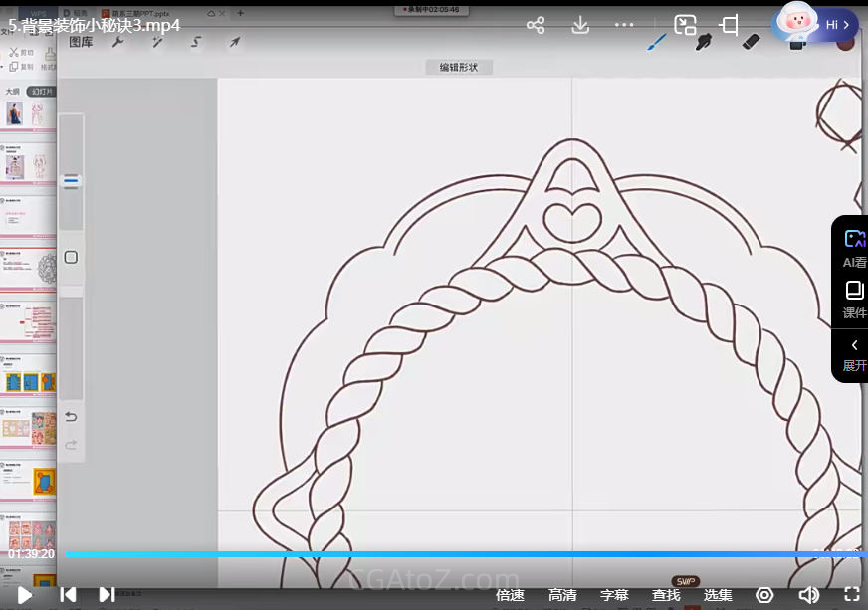Adjust the brush size slider handle
Screen dimensions: 868x610
click(x=71, y=181)
